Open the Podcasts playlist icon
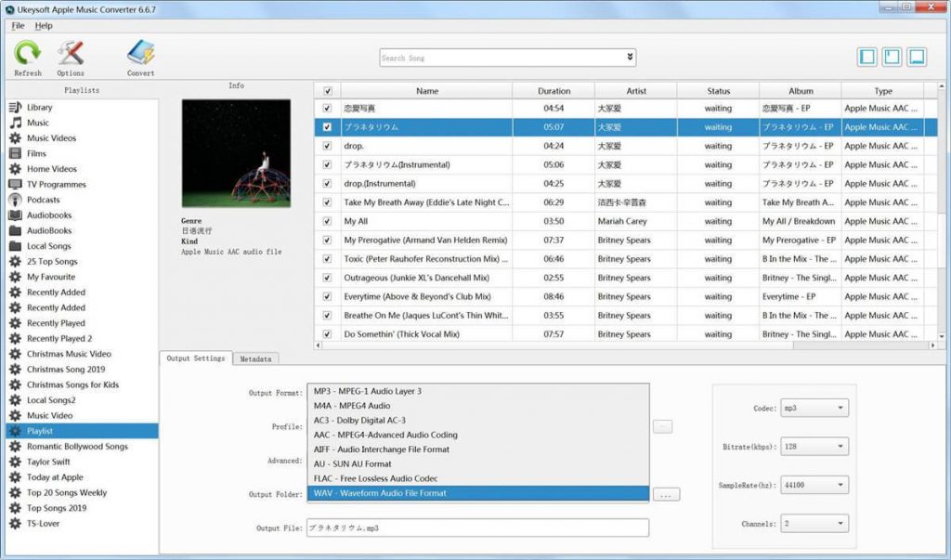Image resolution: width=951 pixels, height=560 pixels. tap(14, 199)
